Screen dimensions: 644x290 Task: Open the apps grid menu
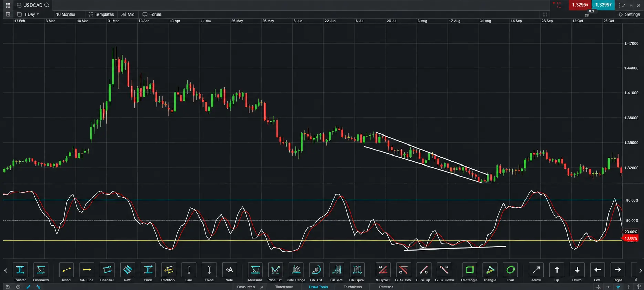8,5
